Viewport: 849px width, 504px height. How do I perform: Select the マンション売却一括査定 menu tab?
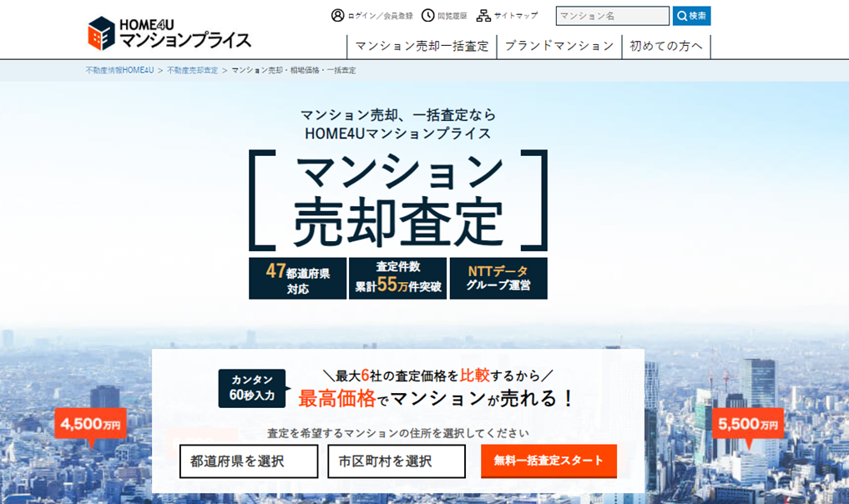point(422,47)
